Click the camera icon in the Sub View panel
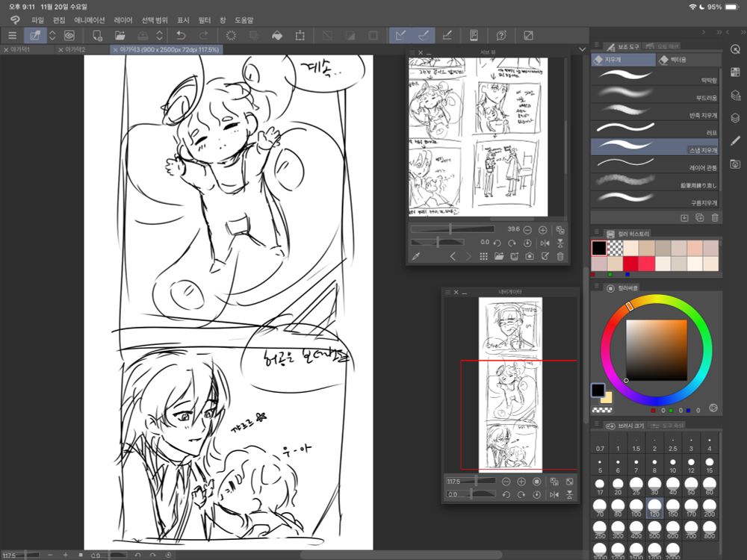Image resolution: width=747 pixels, height=560 pixels. click(530, 256)
